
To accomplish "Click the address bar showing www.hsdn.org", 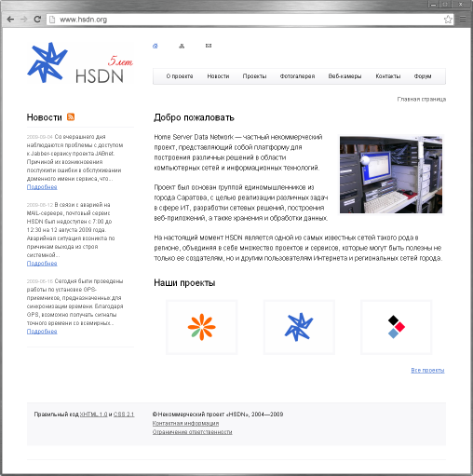I will tap(245, 20).
